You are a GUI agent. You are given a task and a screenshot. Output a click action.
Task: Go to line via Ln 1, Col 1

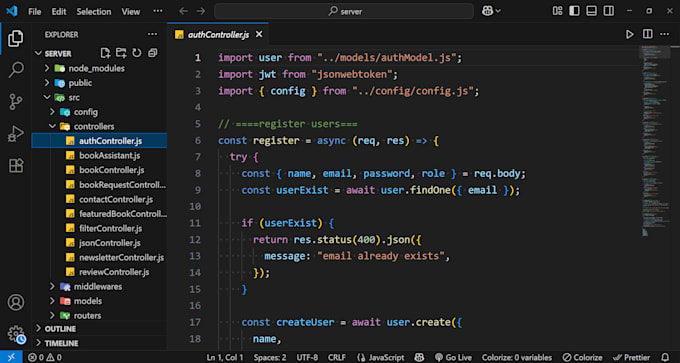225,357
